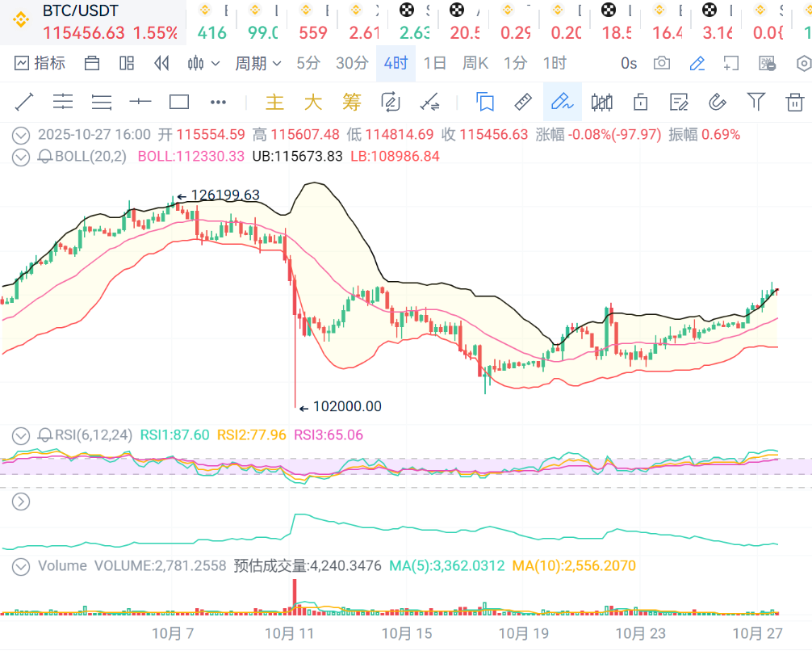The height and width of the screenshot is (655, 812).
Task: Collapse the Volume indicator panel
Action: 21,566
